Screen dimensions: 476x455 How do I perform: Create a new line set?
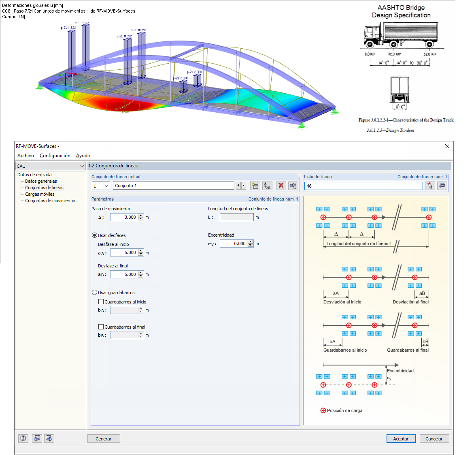[x=255, y=186]
